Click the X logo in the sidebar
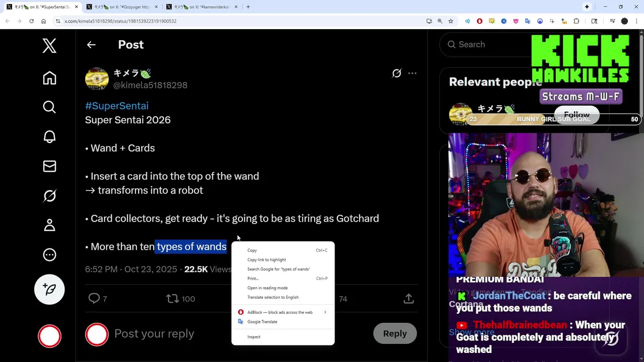The width and height of the screenshot is (644, 362). tap(49, 46)
